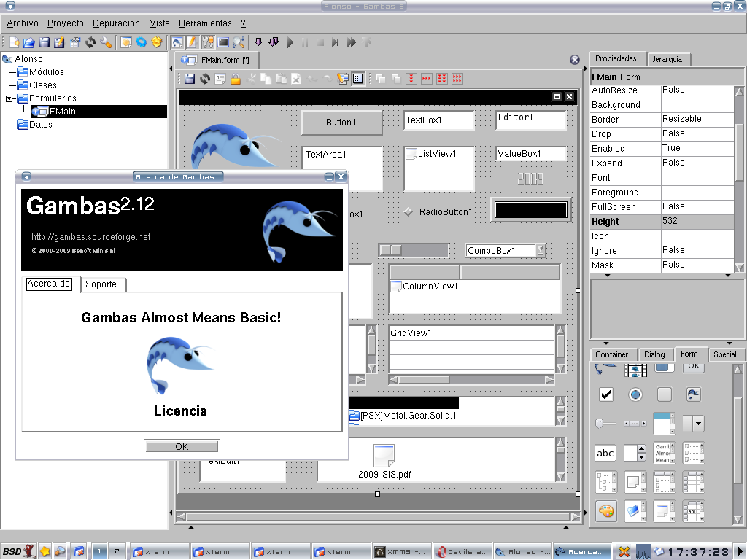Select the ListBox control with blue header in toolbox
747x560 pixels.
(664, 424)
